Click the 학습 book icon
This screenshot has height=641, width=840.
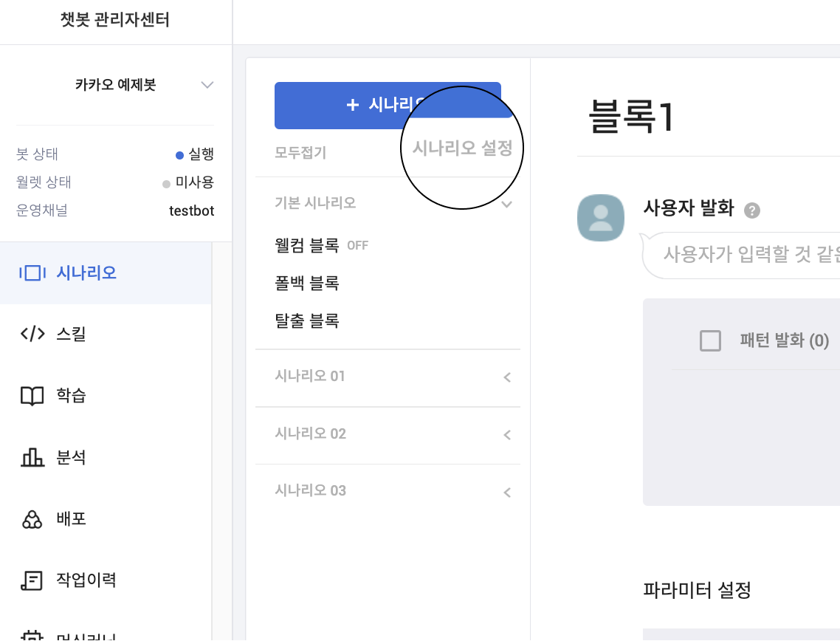point(32,396)
